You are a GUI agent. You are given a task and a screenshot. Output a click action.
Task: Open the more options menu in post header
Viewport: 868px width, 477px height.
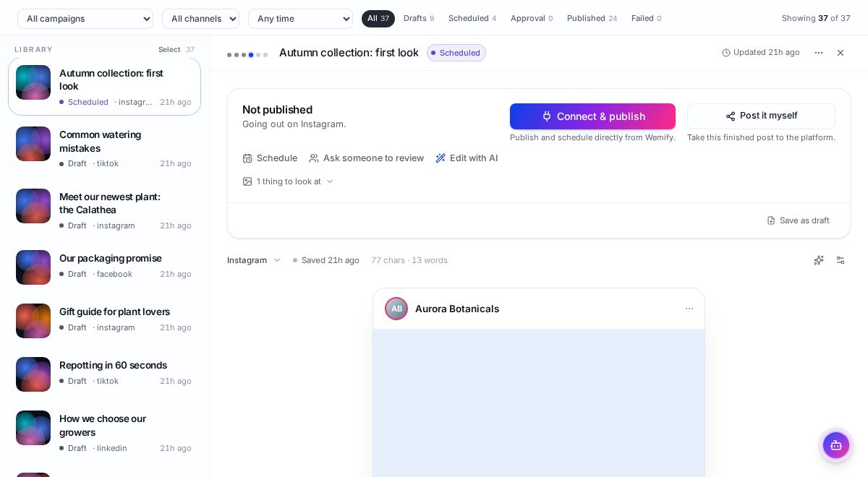[x=819, y=53]
